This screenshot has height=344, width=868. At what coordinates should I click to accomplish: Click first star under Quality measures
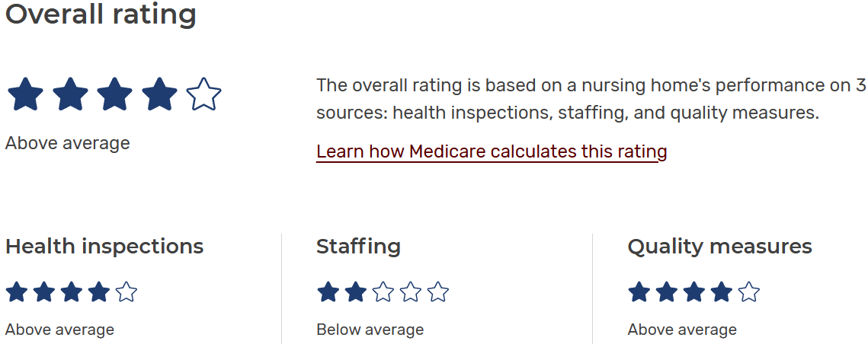639,291
